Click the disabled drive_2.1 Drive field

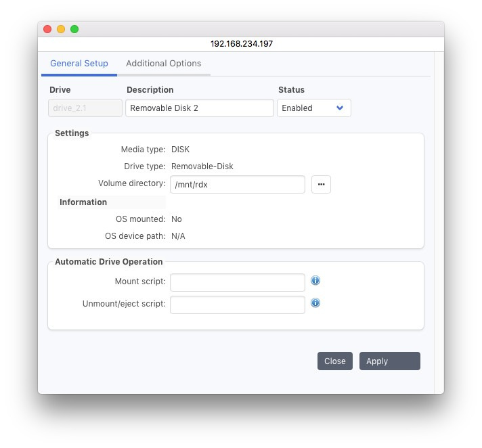click(x=85, y=108)
